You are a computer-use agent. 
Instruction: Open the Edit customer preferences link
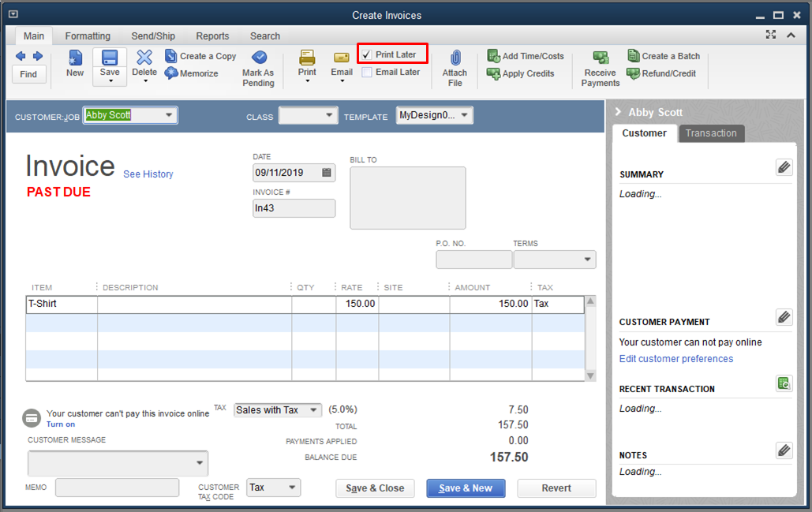coord(675,358)
